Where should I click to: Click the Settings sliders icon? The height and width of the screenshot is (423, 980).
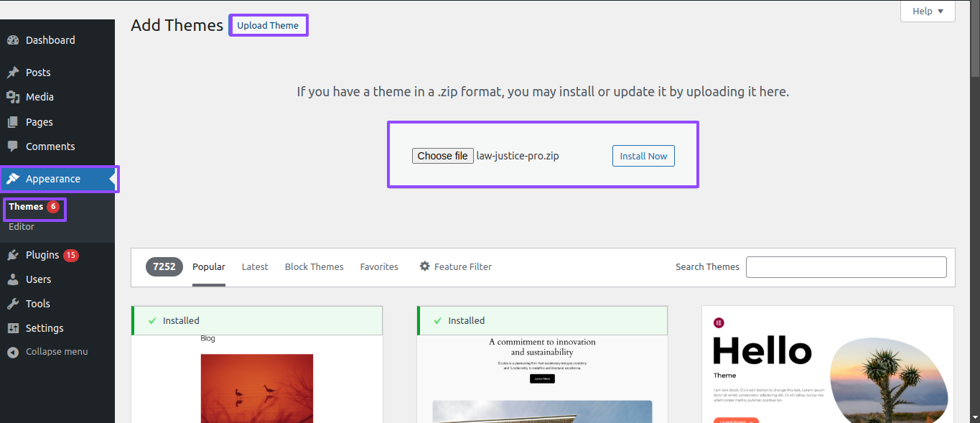pyautogui.click(x=13, y=328)
